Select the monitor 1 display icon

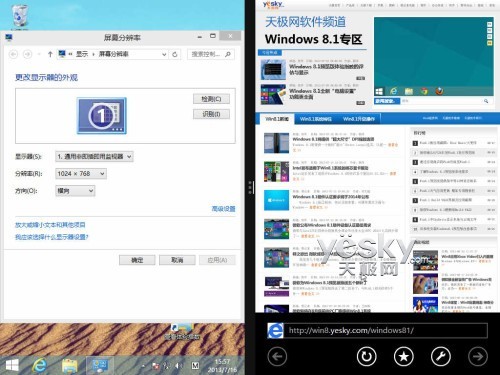[x=102, y=115]
